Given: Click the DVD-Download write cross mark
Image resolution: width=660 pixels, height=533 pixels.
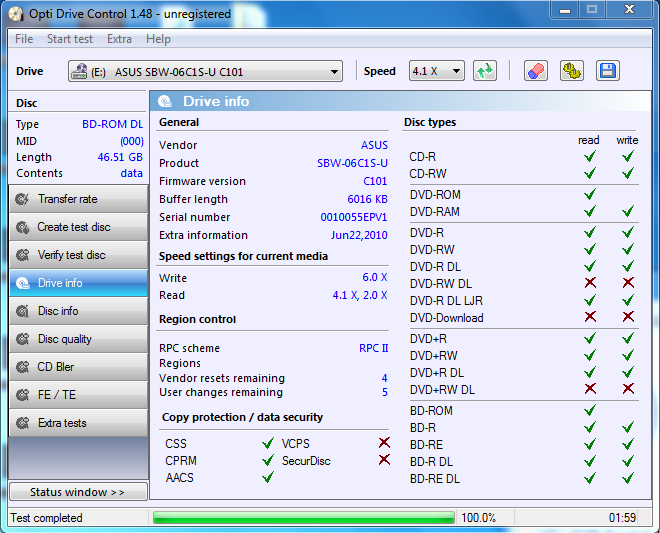Looking at the screenshot, I should 628,317.
